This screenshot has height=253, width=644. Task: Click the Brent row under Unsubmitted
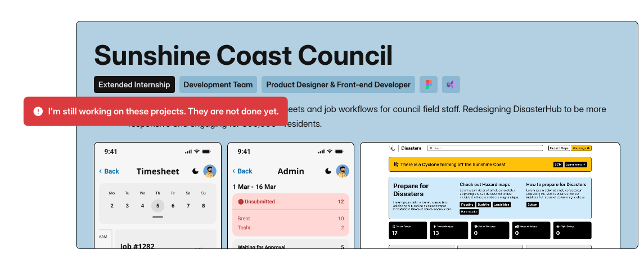click(x=291, y=219)
